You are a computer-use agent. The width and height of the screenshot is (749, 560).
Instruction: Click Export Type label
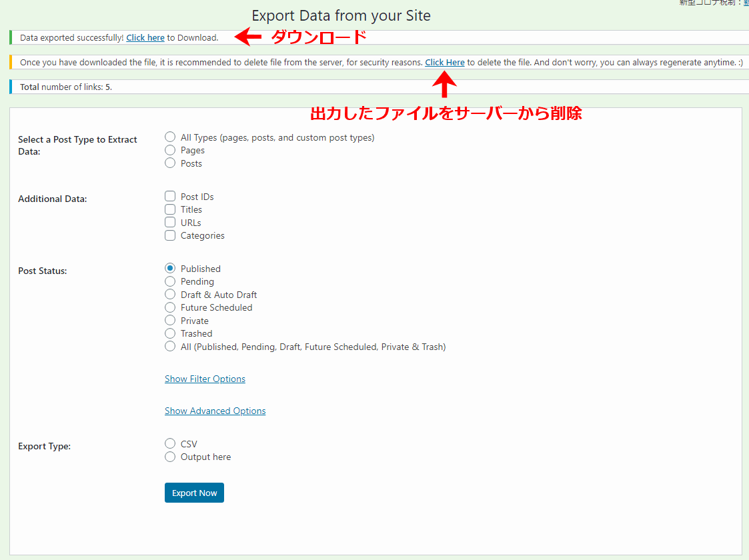(45, 446)
